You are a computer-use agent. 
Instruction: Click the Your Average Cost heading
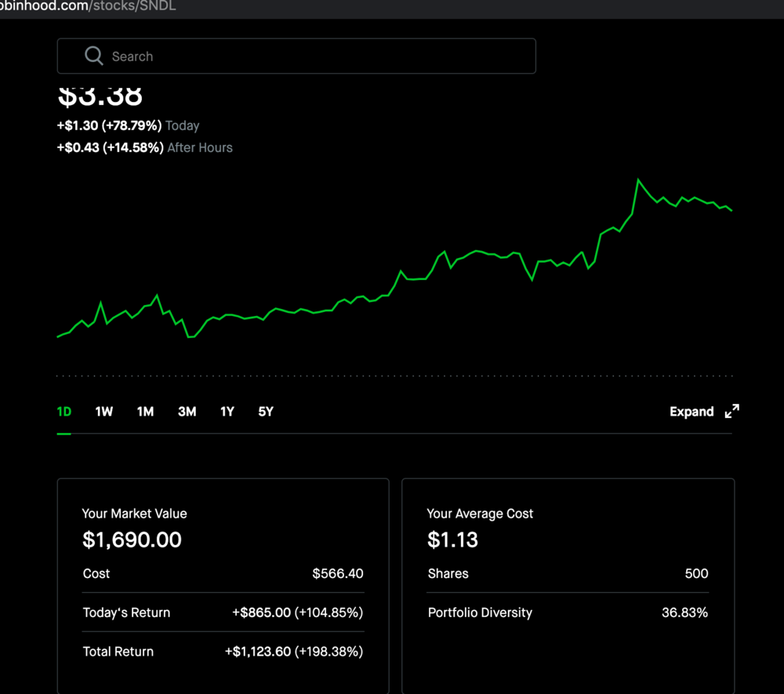[480, 514]
